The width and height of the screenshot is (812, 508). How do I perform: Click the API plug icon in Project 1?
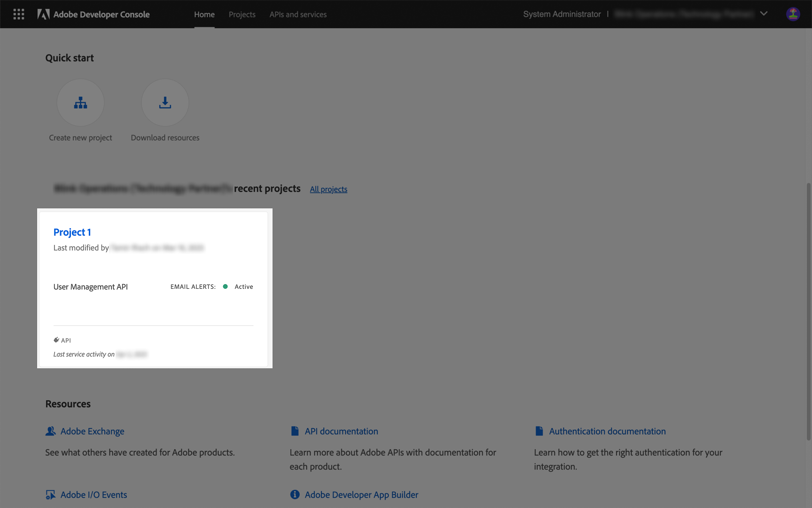[56, 340]
